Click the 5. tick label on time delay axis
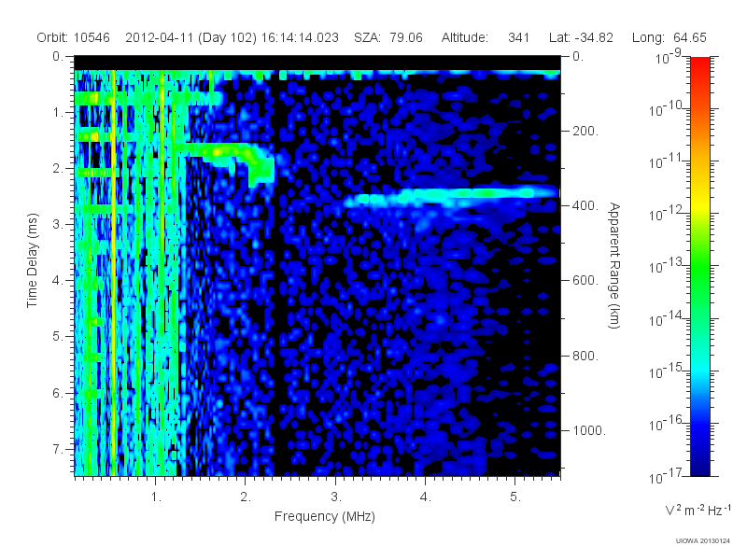 click(57, 336)
